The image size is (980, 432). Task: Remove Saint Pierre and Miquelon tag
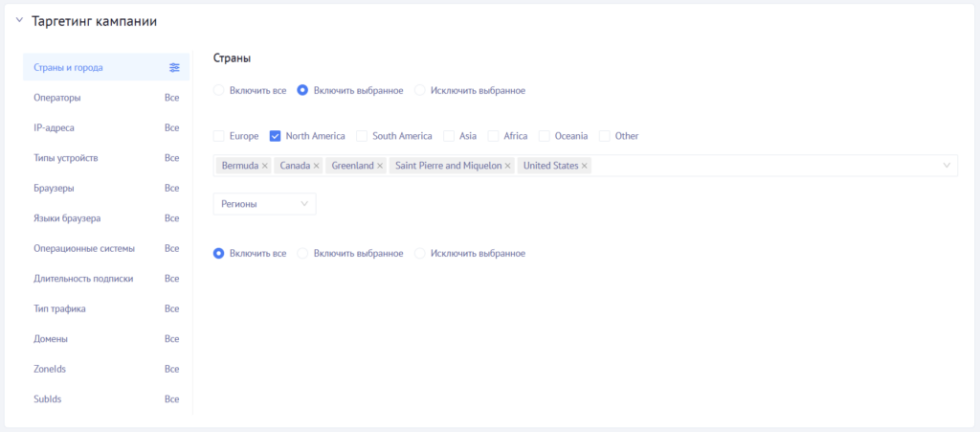[508, 166]
